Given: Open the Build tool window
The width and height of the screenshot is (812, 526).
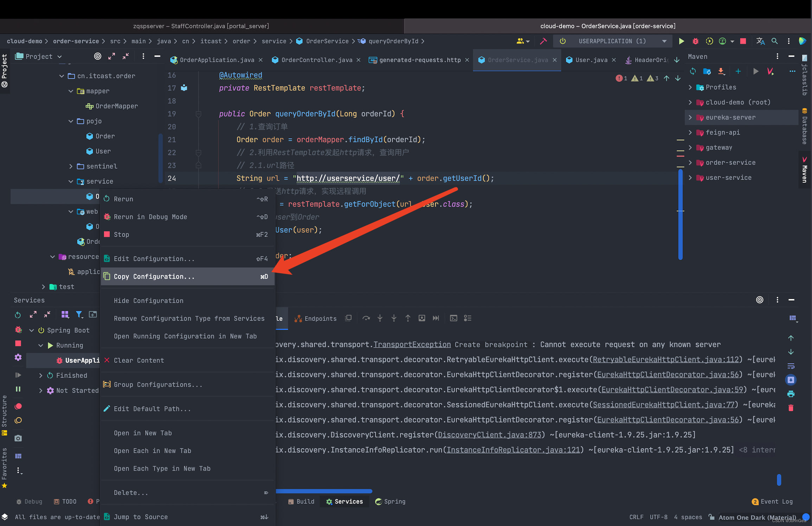Looking at the screenshot, I should click(301, 501).
